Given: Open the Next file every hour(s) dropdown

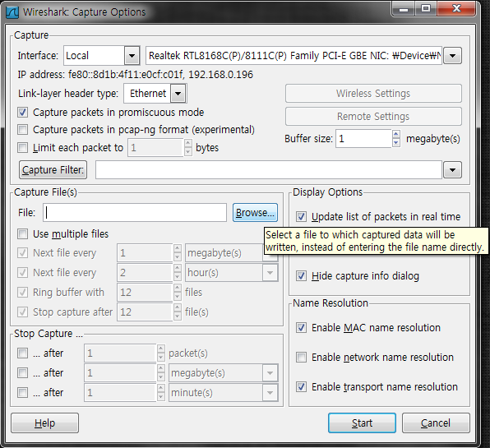Looking at the screenshot, I should (x=270, y=273).
